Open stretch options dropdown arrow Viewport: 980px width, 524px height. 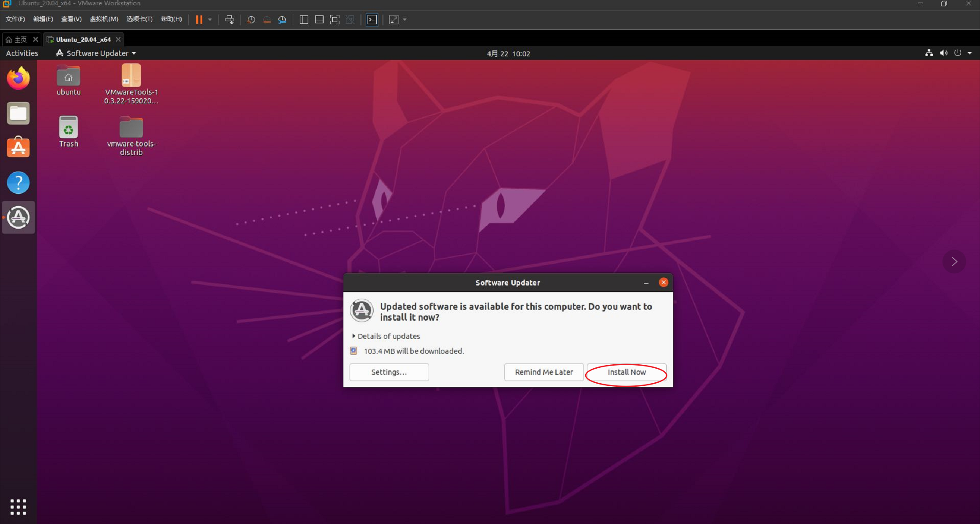point(405,19)
